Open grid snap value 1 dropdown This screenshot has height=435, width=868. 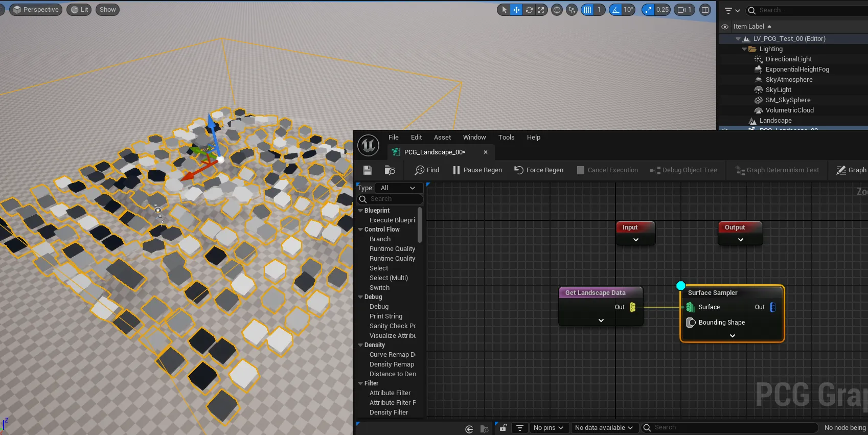coord(600,10)
